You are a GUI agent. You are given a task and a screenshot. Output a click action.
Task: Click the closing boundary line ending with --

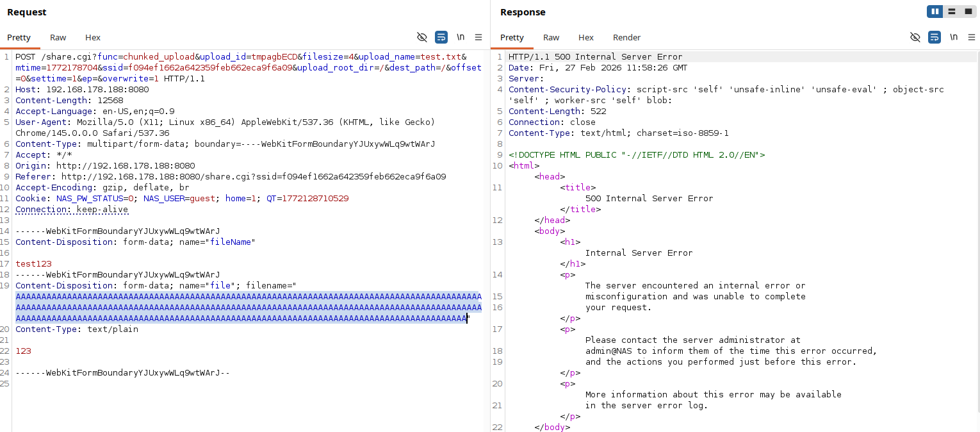click(122, 372)
